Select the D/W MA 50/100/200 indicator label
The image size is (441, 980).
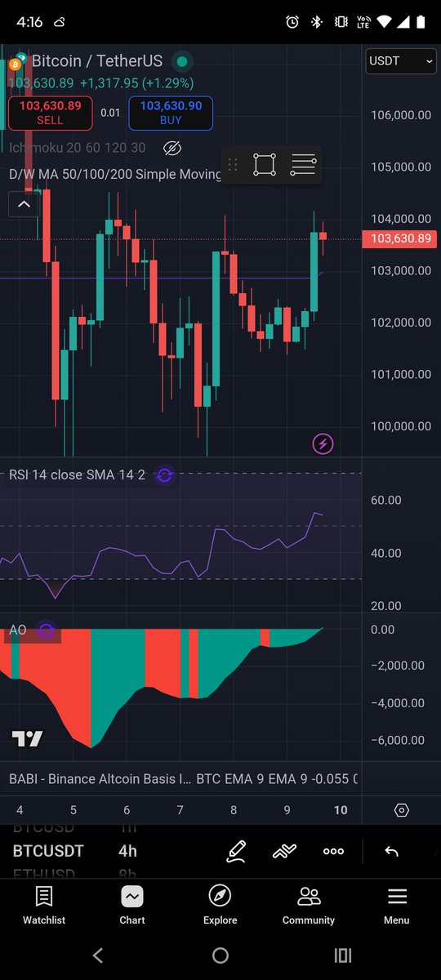tap(115, 174)
